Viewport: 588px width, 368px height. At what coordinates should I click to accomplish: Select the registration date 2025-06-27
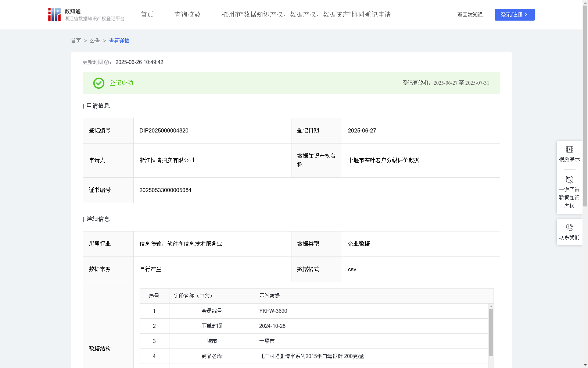362,131
